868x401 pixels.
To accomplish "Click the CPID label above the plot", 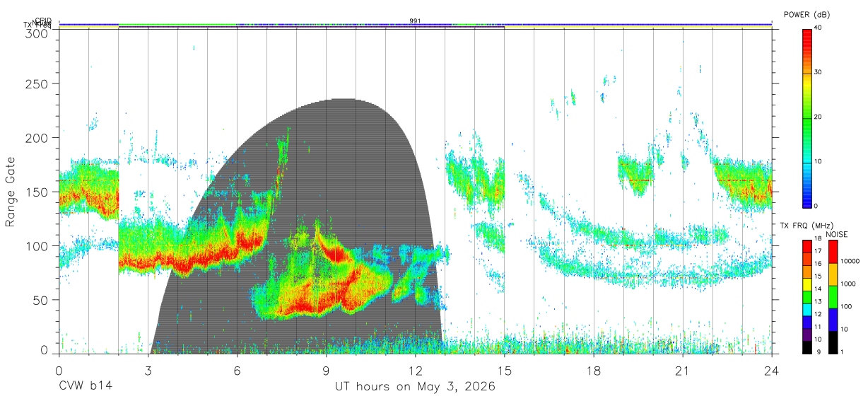I will tap(43, 21).
